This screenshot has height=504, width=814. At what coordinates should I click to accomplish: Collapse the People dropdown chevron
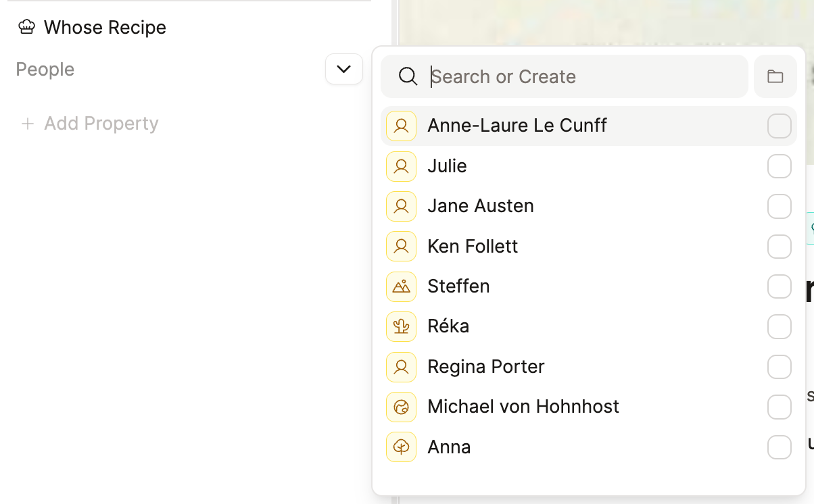tap(343, 69)
